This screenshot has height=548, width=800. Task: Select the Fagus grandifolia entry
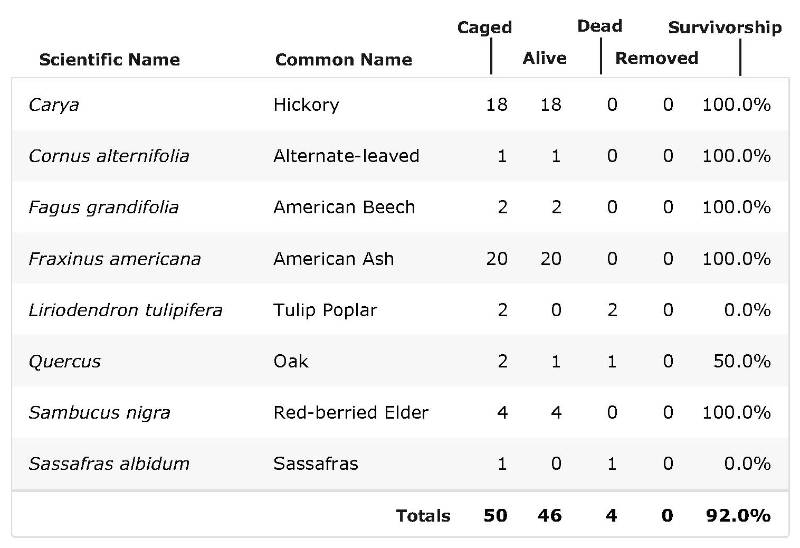click(104, 207)
